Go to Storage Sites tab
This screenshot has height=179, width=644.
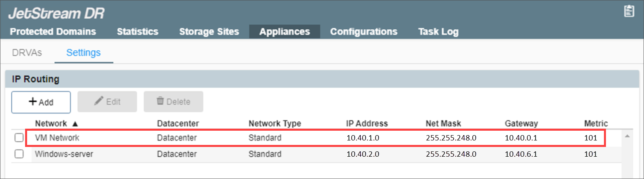(209, 32)
